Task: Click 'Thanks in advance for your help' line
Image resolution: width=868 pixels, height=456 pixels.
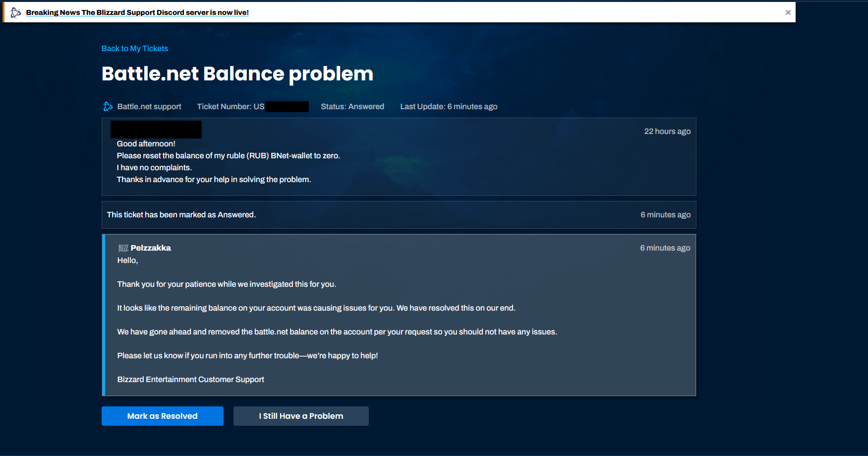Action: (214, 180)
